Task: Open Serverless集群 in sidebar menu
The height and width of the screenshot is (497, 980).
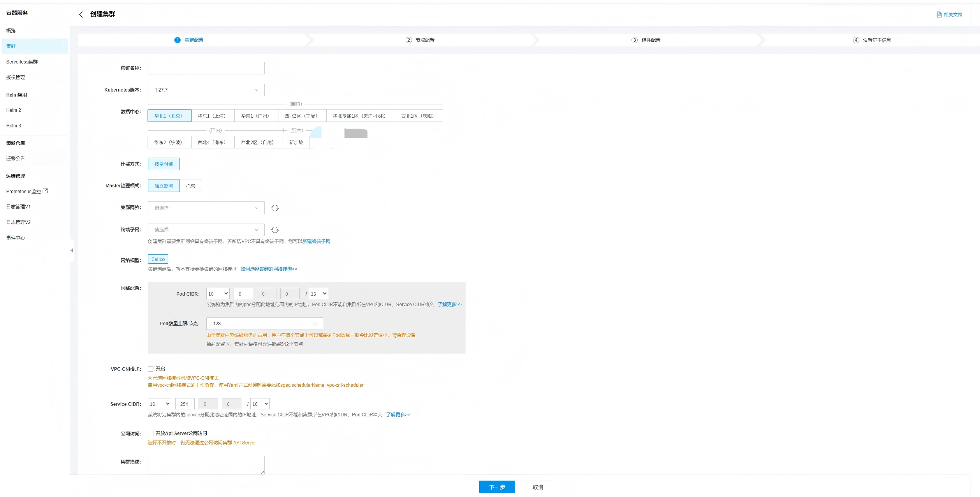Action: pyautogui.click(x=22, y=62)
